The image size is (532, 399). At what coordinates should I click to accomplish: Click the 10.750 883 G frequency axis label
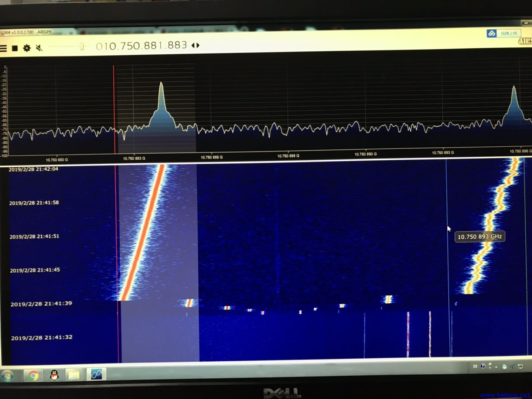(134, 158)
